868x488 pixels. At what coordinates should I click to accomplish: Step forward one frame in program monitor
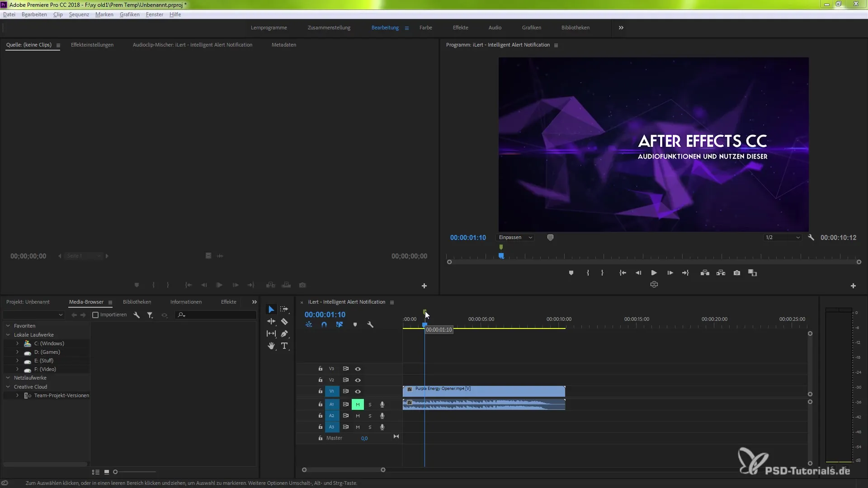coord(670,273)
